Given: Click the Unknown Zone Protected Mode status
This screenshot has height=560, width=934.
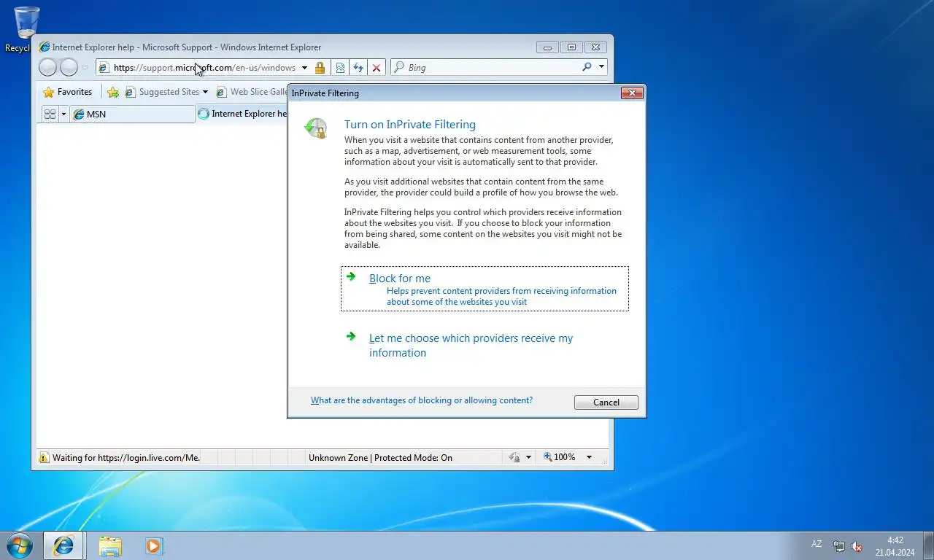Looking at the screenshot, I should (380, 457).
